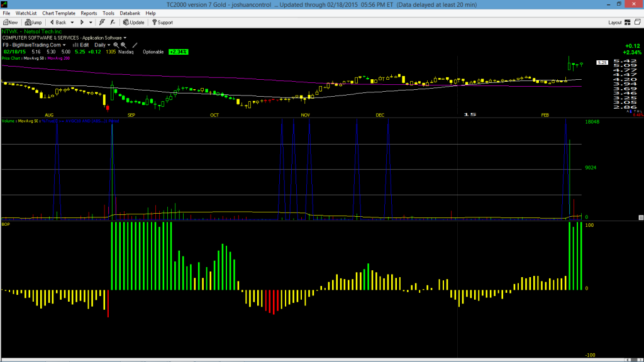Screen dimensions: 644x362
Task: Open the Layout grid icon
Action: coord(628,23)
